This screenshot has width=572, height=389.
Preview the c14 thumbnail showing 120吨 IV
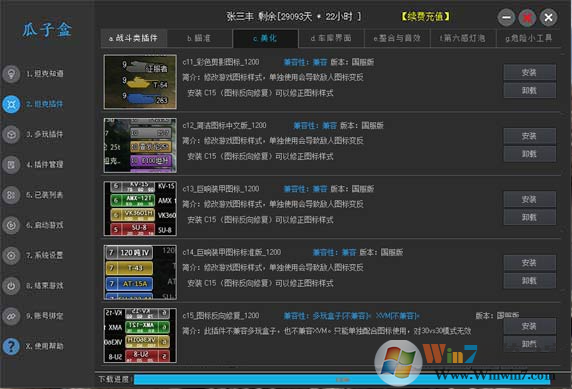(140, 272)
